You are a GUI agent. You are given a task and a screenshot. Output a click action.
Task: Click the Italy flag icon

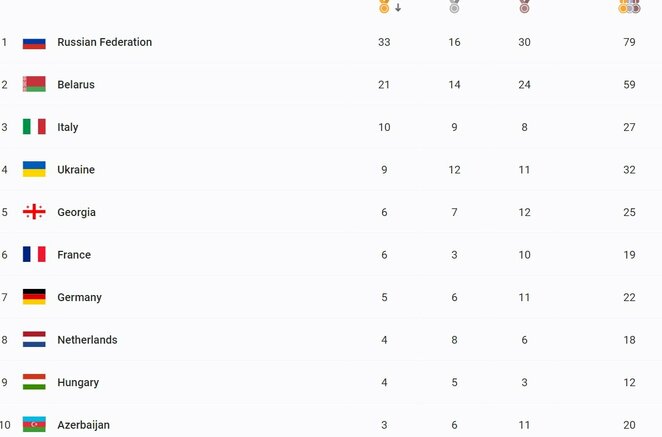click(34, 127)
